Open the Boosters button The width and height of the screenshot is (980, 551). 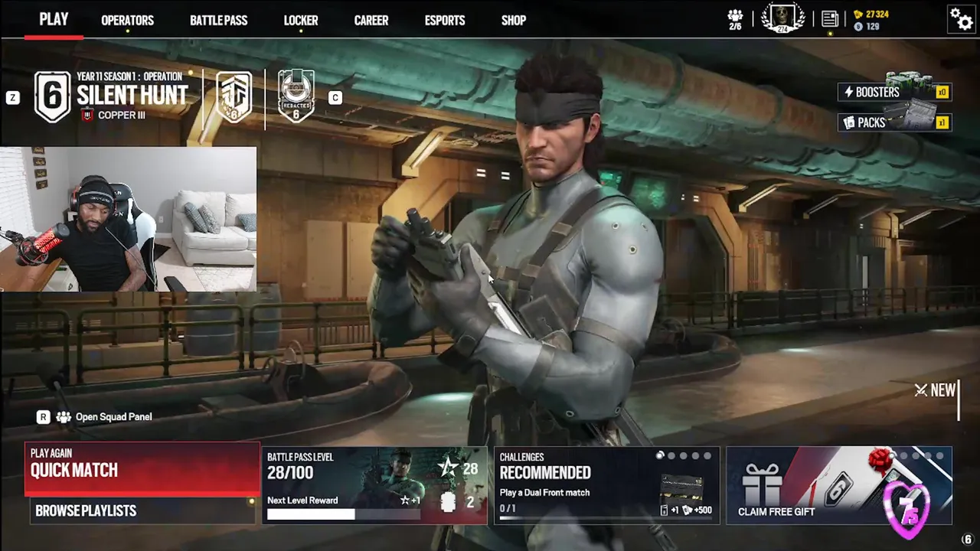coord(894,93)
